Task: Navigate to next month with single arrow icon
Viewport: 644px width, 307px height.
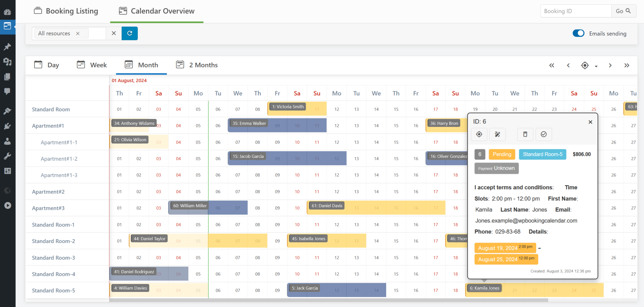Action: coord(610,65)
